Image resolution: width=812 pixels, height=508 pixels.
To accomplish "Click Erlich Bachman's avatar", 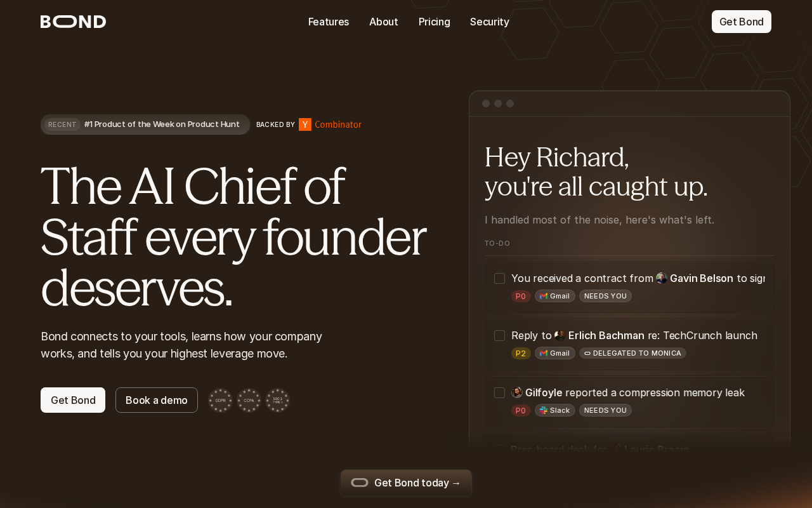I will point(560,335).
